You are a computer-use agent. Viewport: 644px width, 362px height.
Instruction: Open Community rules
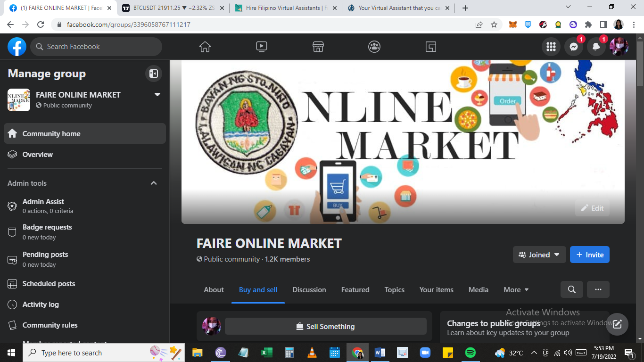coord(85,325)
